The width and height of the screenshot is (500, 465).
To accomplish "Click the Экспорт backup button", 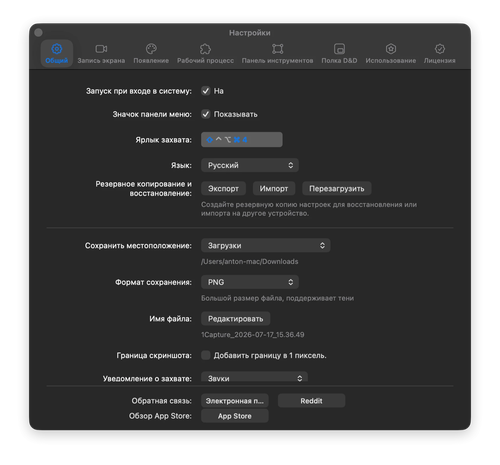I will (223, 189).
